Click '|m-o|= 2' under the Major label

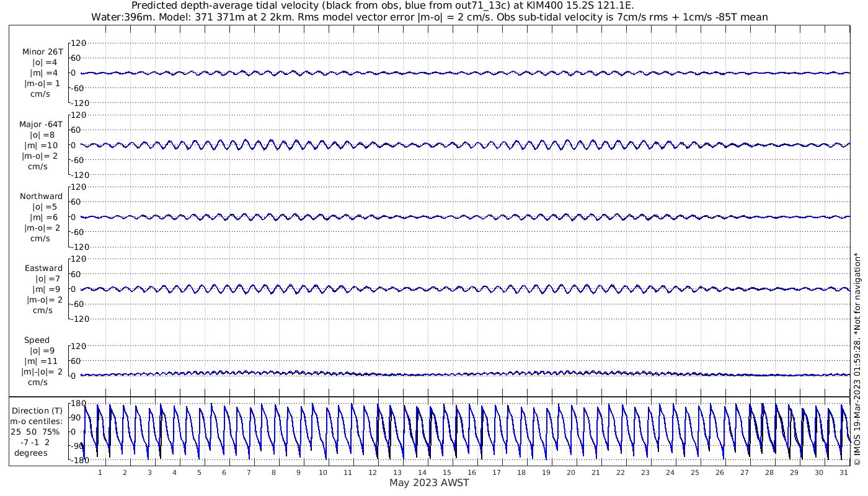coord(40,156)
